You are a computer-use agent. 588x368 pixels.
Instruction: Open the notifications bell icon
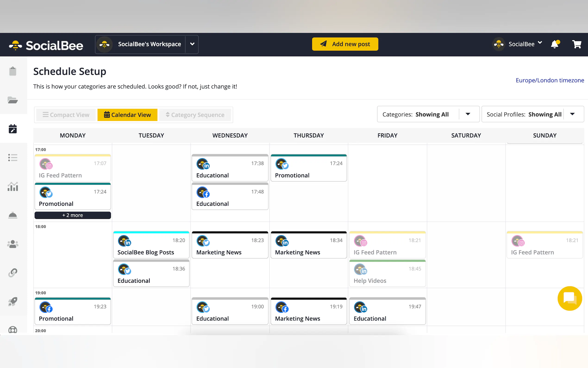[555, 44]
